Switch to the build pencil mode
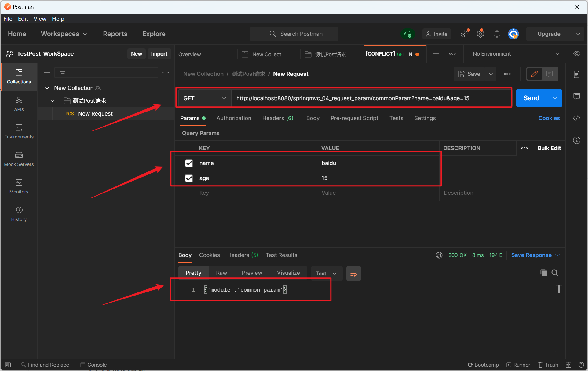The width and height of the screenshot is (588, 371). 535,74
